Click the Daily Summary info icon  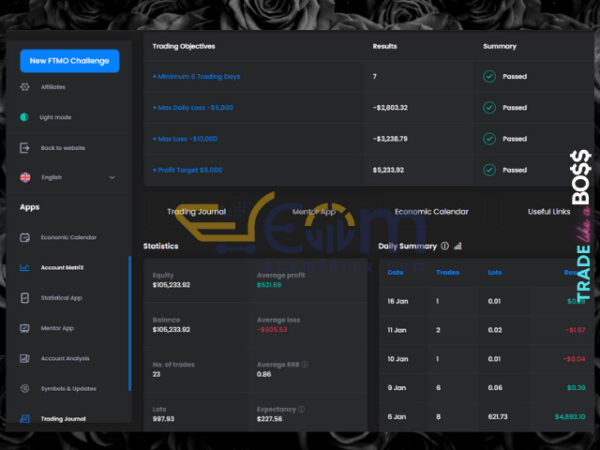pos(445,245)
